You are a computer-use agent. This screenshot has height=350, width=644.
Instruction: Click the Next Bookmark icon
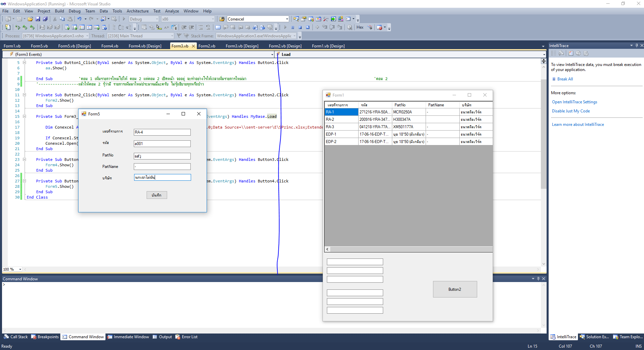click(233, 28)
